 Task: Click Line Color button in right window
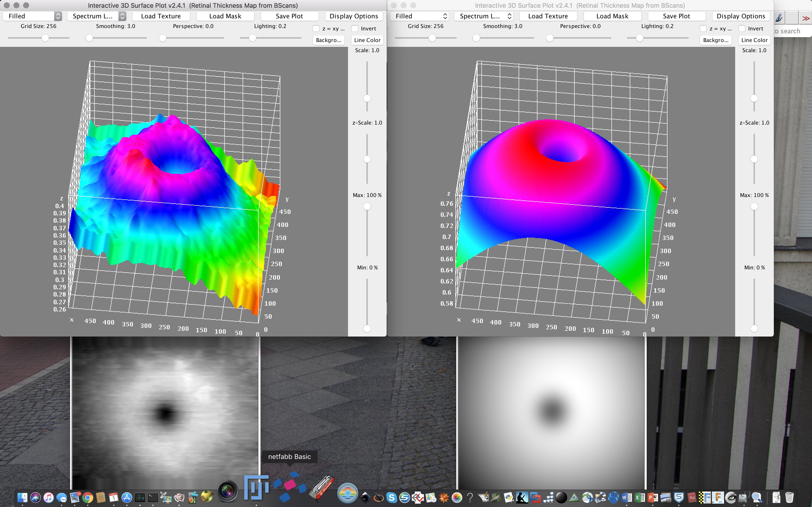pyautogui.click(x=754, y=40)
